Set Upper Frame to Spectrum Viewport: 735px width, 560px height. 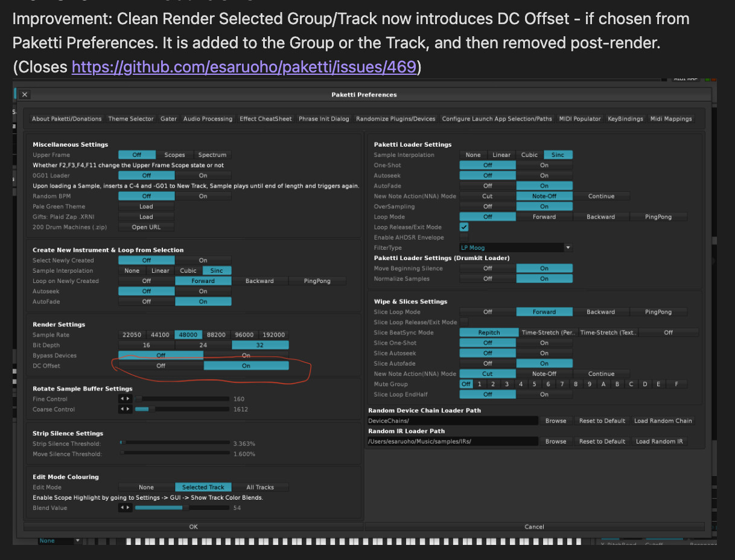[x=212, y=155]
